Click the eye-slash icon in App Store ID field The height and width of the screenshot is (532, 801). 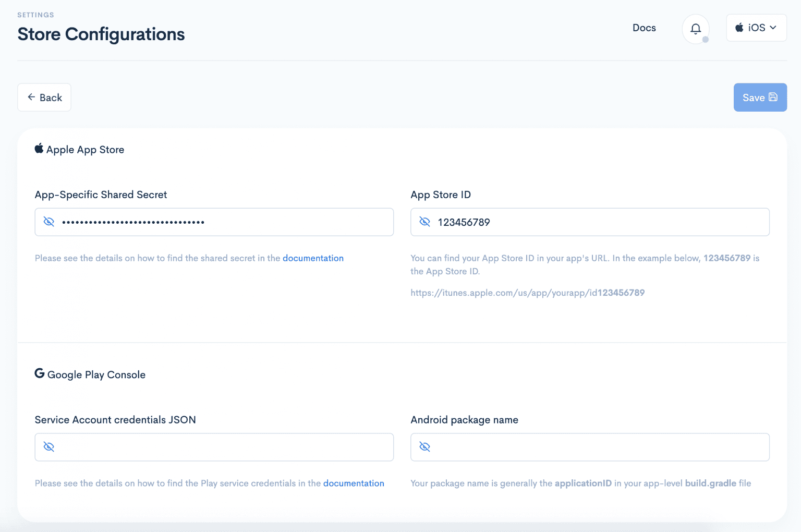[424, 222]
